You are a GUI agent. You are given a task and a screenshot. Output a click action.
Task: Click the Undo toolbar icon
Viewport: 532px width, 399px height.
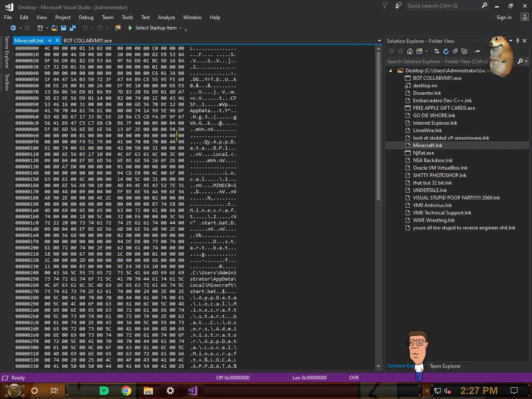pyautogui.click(x=85, y=28)
